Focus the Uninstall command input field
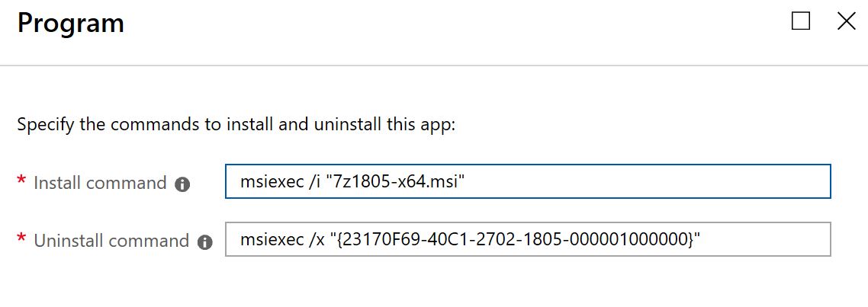Screen dimensions: 868x307 coord(528,239)
